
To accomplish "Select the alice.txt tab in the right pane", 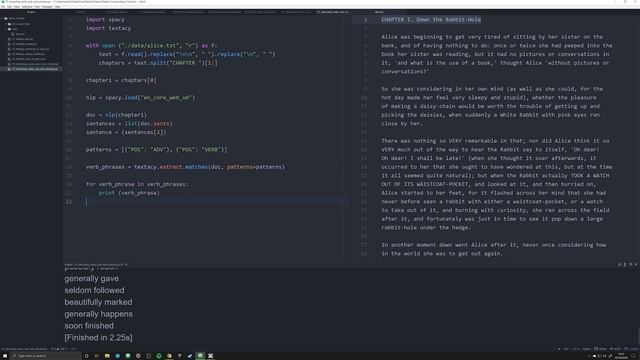I will 379,12.
